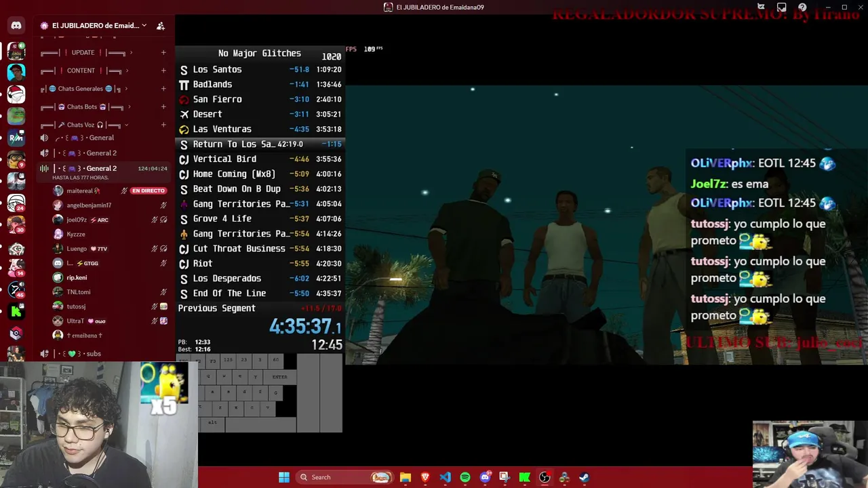Add channel to CONTENT category
868x488 pixels.
coord(163,70)
